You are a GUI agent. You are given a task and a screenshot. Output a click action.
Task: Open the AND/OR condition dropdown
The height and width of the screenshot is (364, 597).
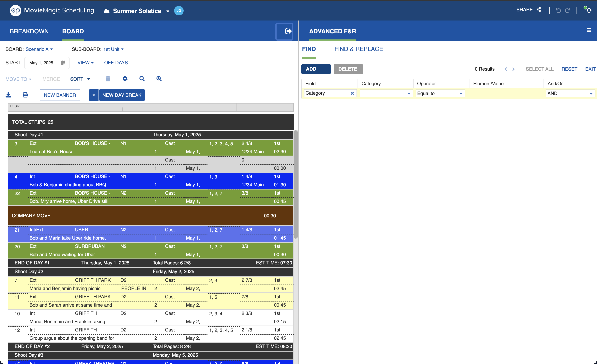pos(570,93)
